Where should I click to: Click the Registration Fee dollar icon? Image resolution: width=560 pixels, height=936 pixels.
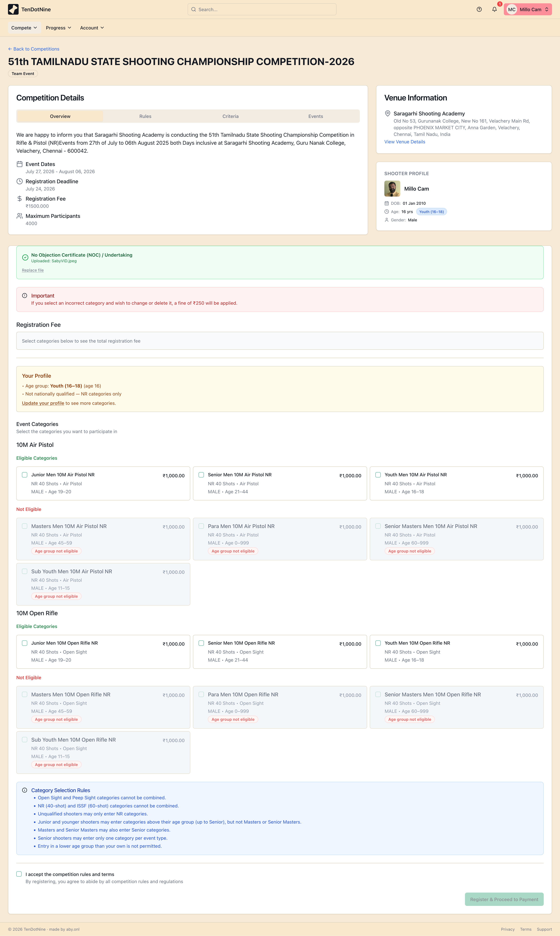coord(20,199)
